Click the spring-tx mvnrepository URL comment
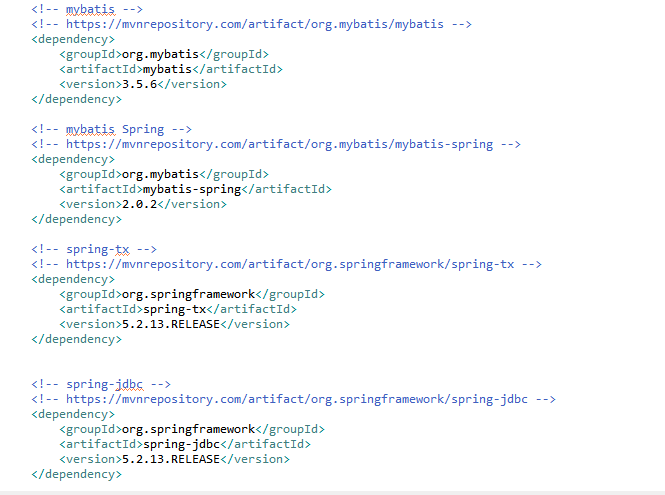Image resolution: width=665 pixels, height=495 pixels. click(287, 264)
